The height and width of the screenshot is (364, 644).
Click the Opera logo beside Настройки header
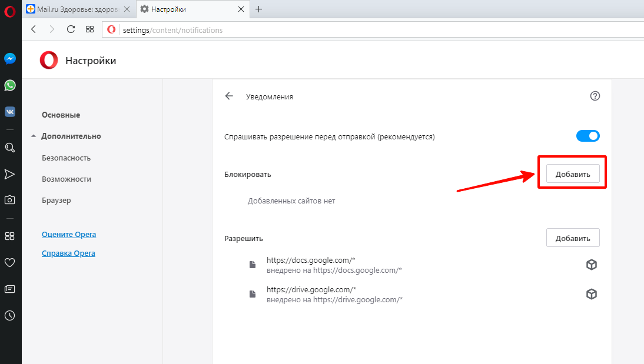coord(49,61)
